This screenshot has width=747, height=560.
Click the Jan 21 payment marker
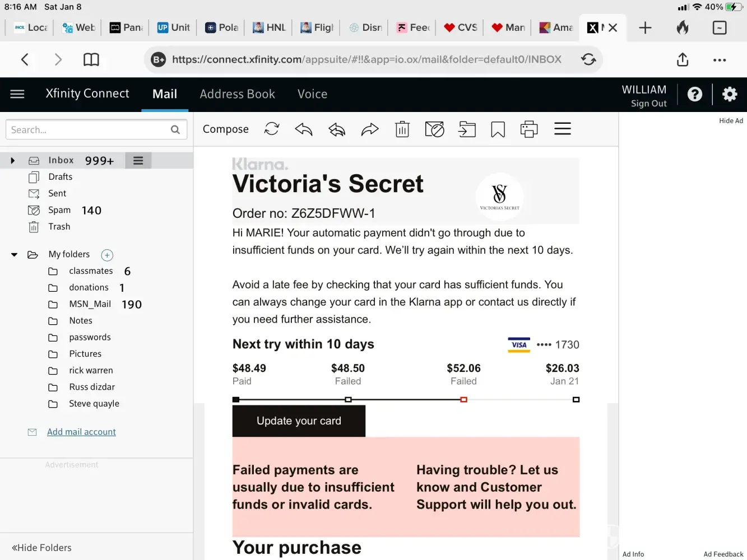point(576,400)
